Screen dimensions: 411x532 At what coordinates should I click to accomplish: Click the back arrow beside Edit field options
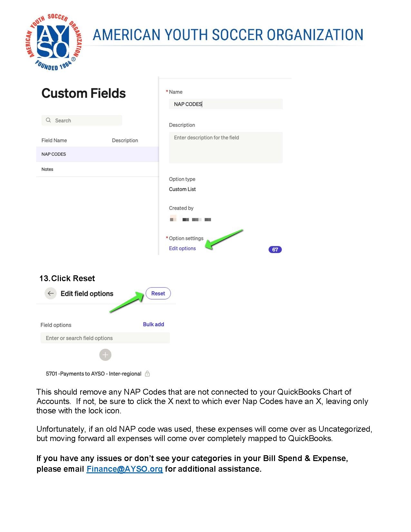tap(51, 293)
